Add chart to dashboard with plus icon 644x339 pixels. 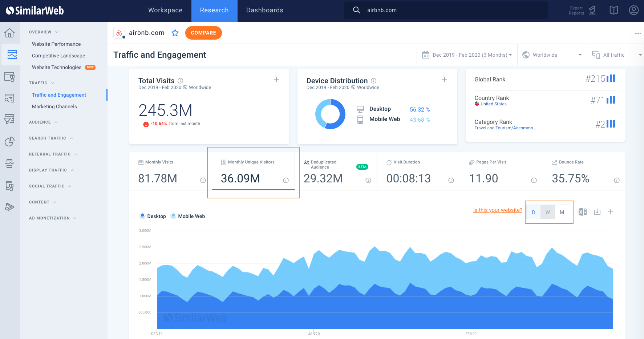tap(610, 212)
